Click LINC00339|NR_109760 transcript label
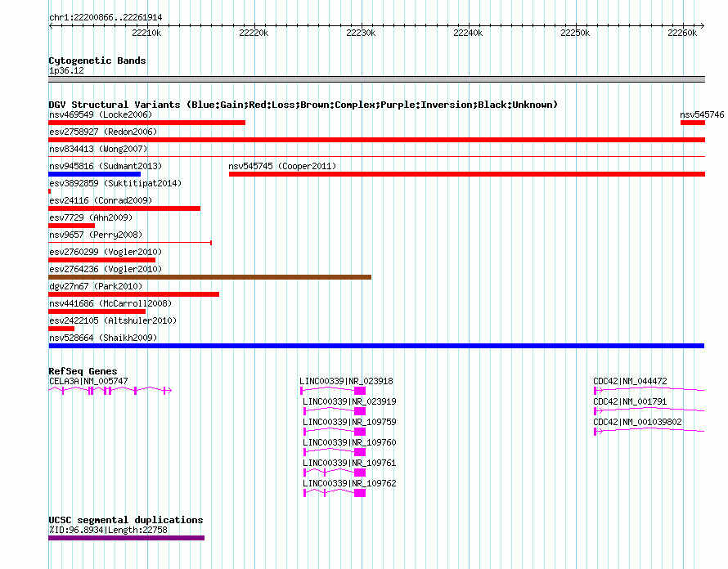Viewport: 728px width, 569px height. coord(349,442)
